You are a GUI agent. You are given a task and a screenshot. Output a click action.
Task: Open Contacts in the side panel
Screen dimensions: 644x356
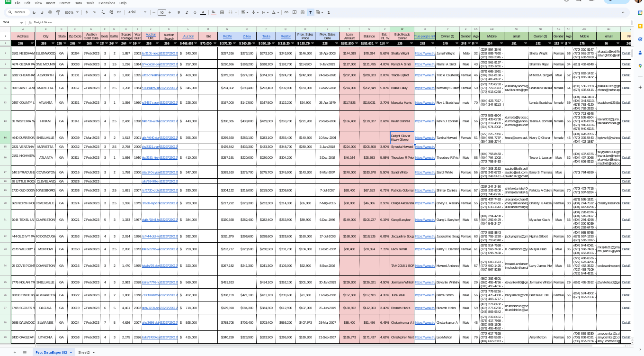pyautogui.click(x=640, y=53)
